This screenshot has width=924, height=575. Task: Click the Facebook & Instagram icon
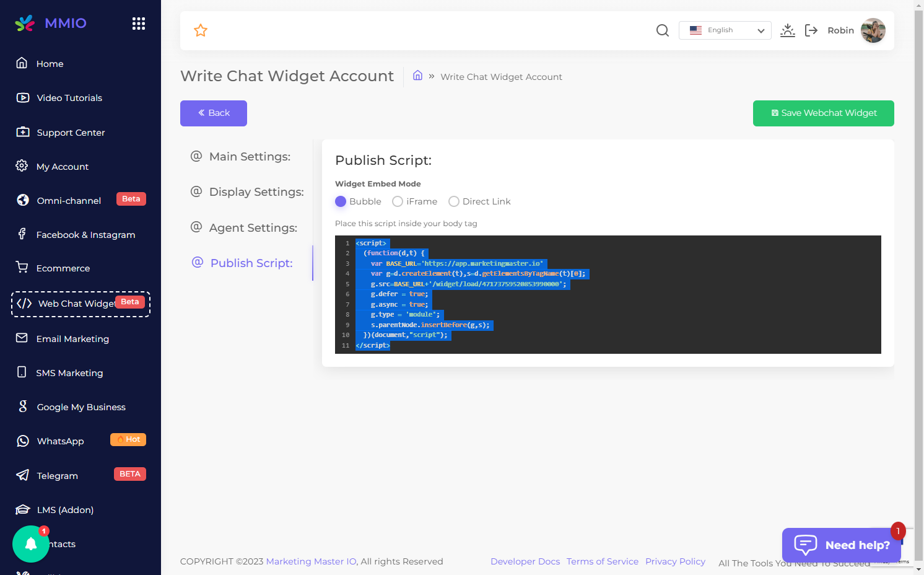22,234
